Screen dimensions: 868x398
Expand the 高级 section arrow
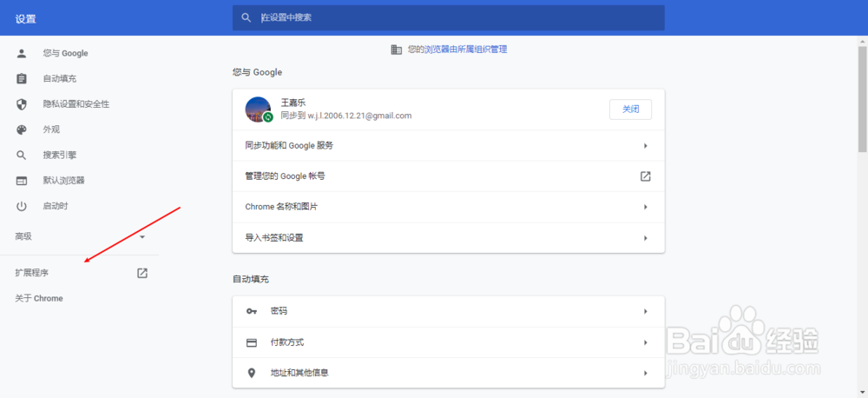pos(142,236)
